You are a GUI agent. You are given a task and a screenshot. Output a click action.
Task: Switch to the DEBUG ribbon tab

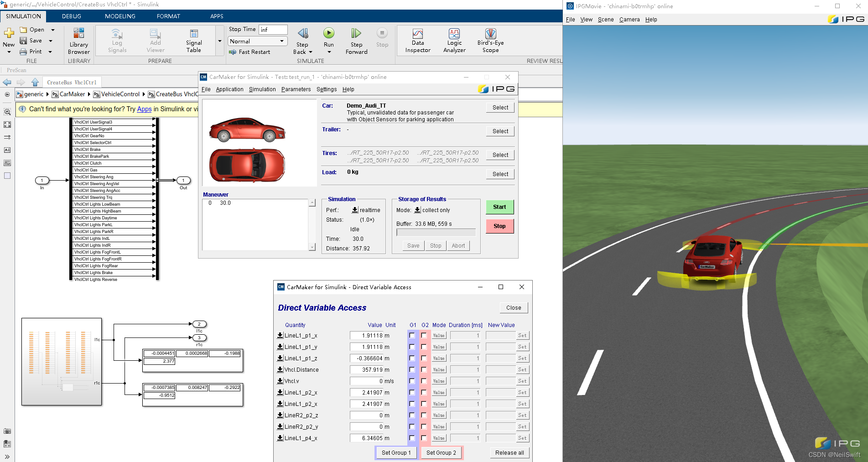(72, 16)
